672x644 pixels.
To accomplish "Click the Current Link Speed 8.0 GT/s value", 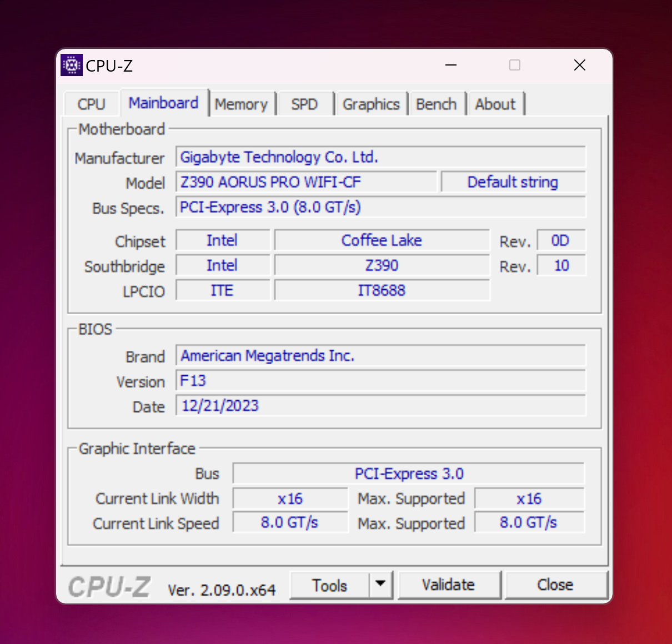I will (x=290, y=522).
